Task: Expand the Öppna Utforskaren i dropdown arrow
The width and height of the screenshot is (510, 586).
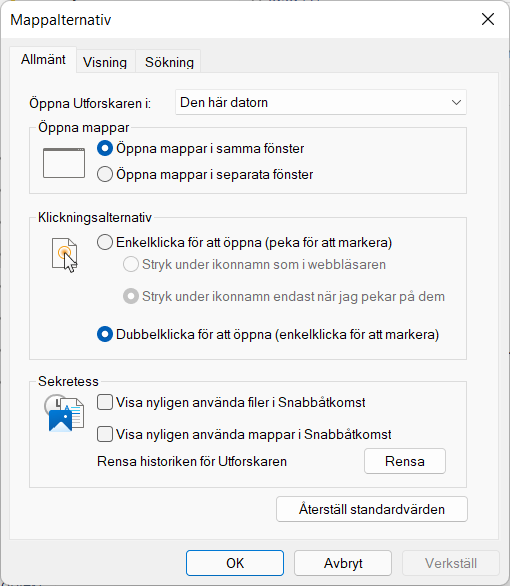Action: click(x=456, y=102)
